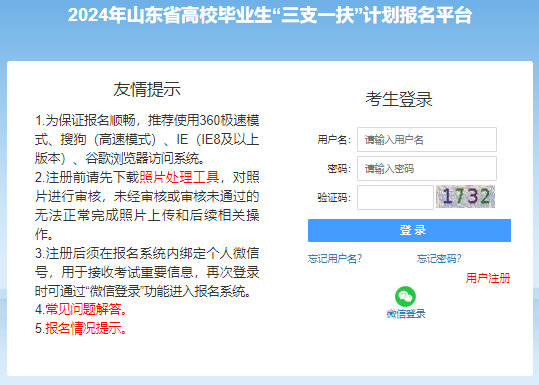Click the red 用户注册 link
This screenshot has width=539, height=385.
pos(488,278)
